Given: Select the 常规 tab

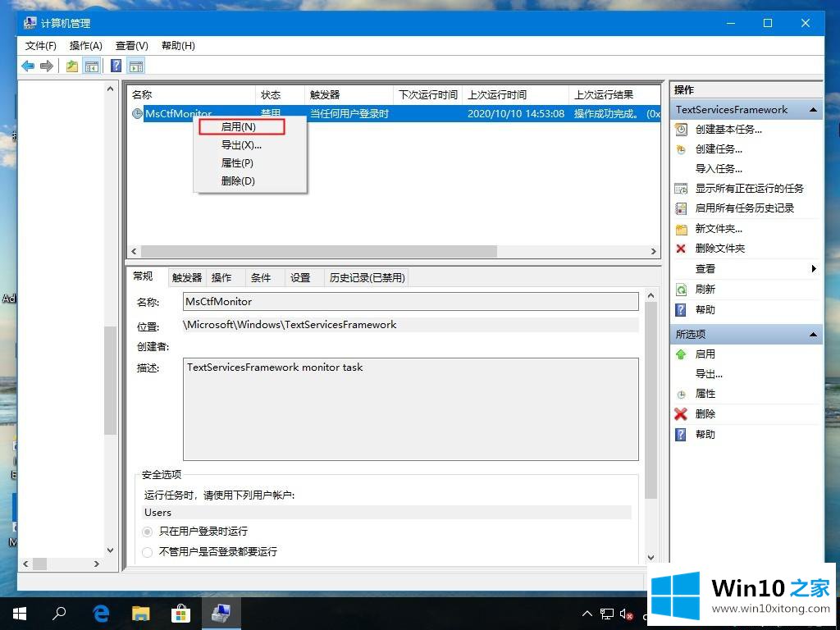Looking at the screenshot, I should [143, 276].
